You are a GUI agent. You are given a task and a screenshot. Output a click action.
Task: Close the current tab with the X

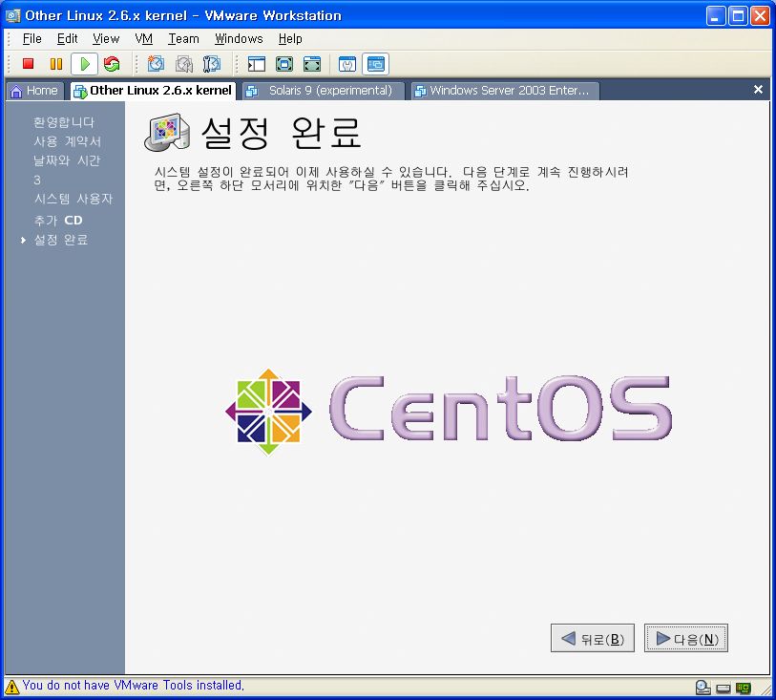pyautogui.click(x=759, y=90)
